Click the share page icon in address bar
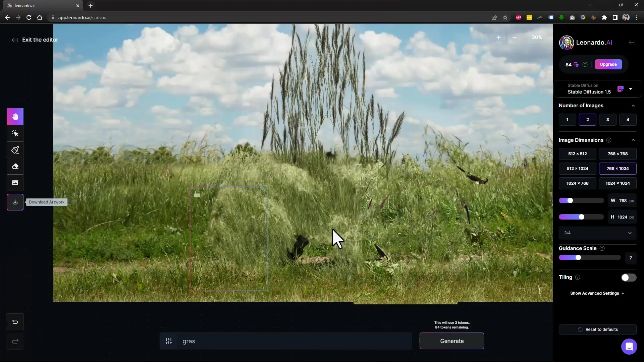 pyautogui.click(x=494, y=17)
